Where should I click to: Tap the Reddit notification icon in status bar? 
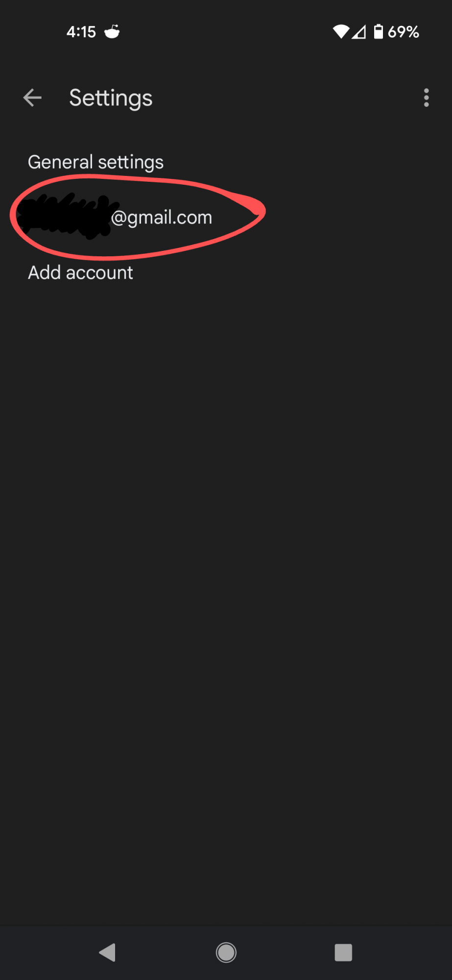tap(112, 31)
